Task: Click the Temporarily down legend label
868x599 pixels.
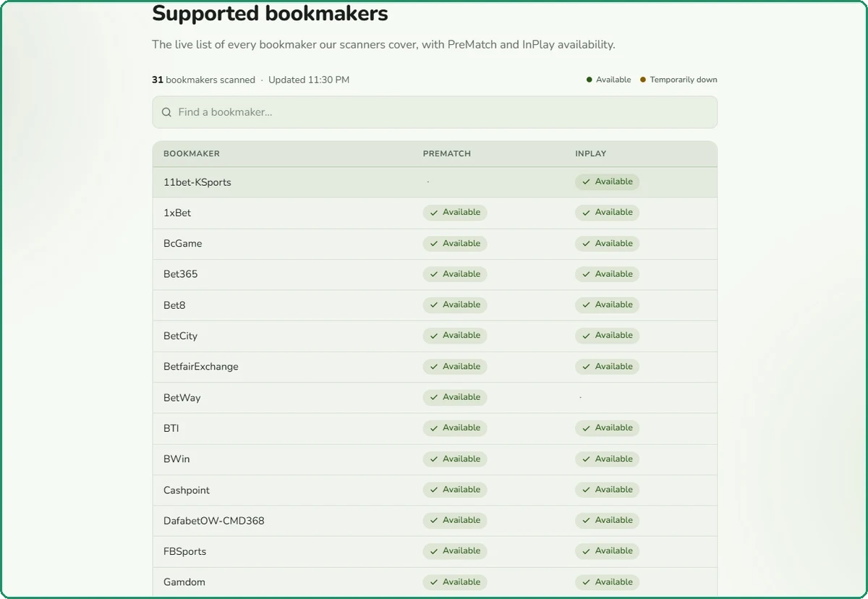Action: [684, 80]
